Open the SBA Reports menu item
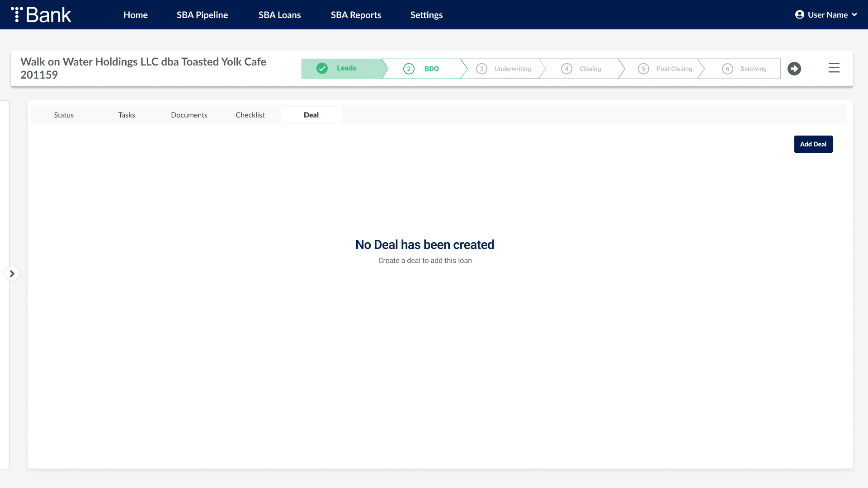This screenshot has height=488, width=868. click(x=356, y=15)
